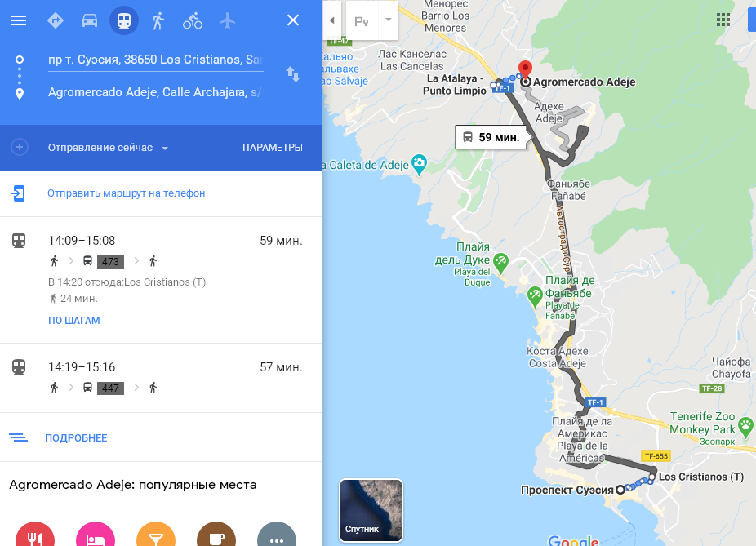Select the 14:19–15:16 bus 447 route

coord(161,378)
